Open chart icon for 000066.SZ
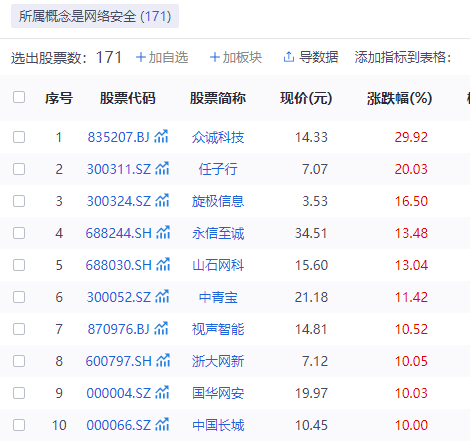The width and height of the screenshot is (470, 444). (162, 425)
